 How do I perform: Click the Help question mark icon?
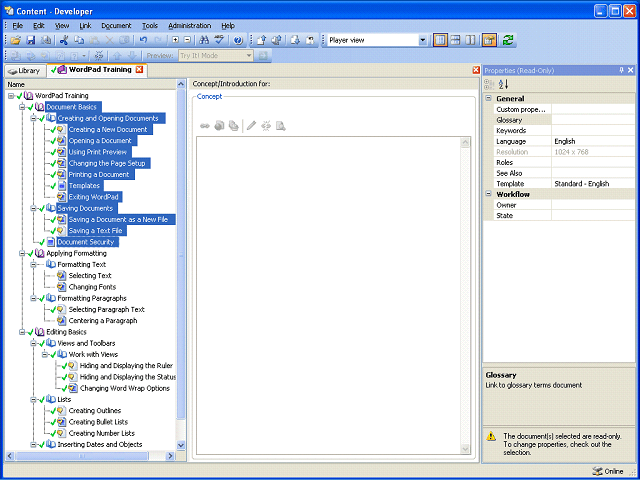coord(237,40)
